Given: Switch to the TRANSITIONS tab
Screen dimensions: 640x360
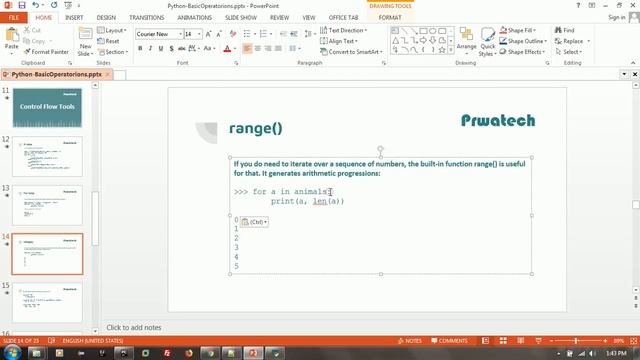Looking at the screenshot, I should point(147,18).
